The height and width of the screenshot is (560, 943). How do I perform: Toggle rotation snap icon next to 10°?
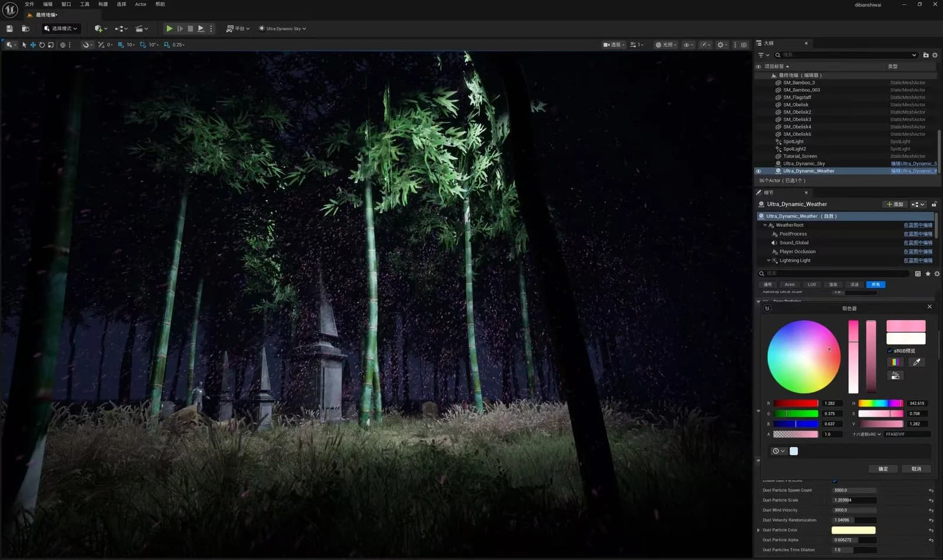(143, 45)
